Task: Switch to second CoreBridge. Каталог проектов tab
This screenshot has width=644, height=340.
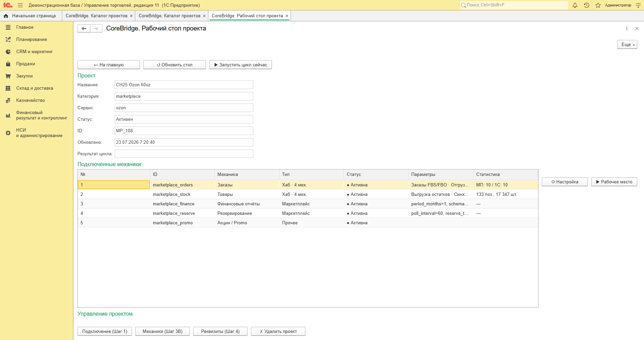Action: tap(169, 16)
